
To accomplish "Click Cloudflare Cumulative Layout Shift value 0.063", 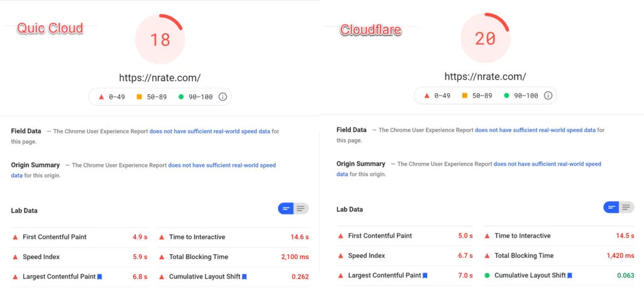I will click(x=626, y=275).
